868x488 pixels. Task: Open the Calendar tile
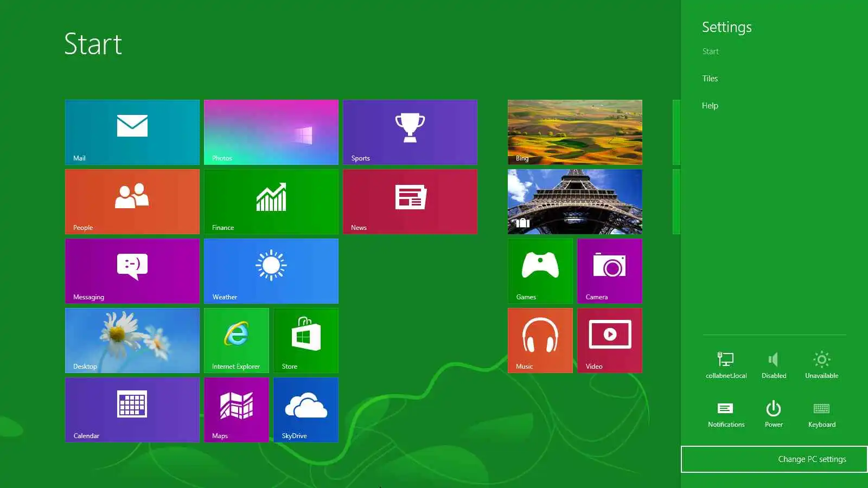click(132, 410)
